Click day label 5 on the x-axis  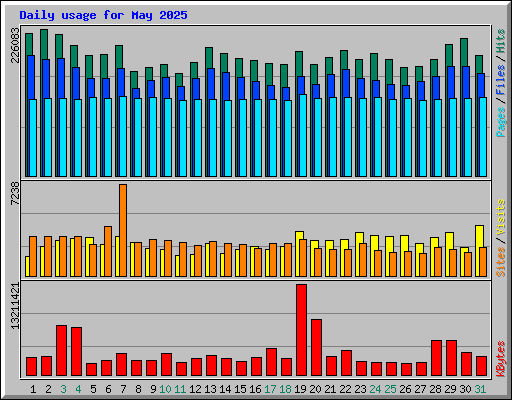pos(93,389)
